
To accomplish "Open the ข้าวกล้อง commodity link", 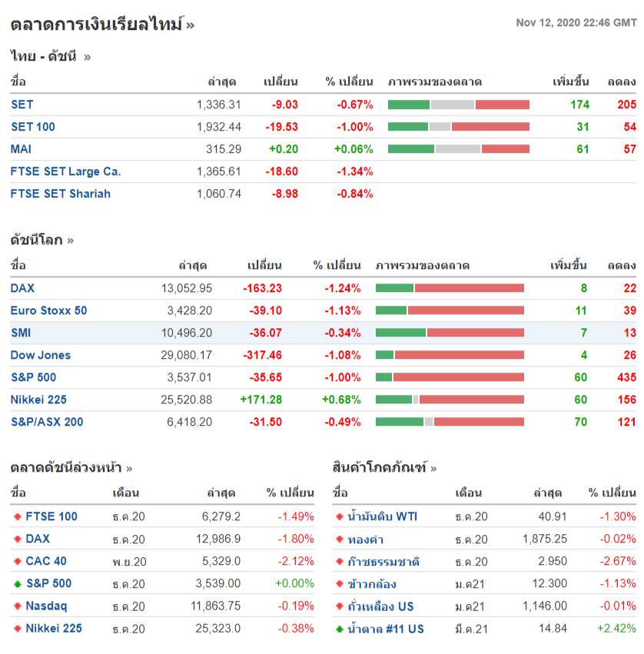I will (x=373, y=584).
